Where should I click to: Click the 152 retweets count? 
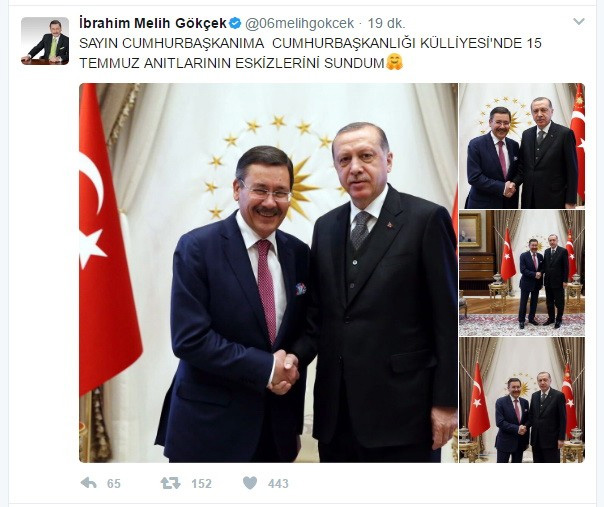tap(201, 483)
